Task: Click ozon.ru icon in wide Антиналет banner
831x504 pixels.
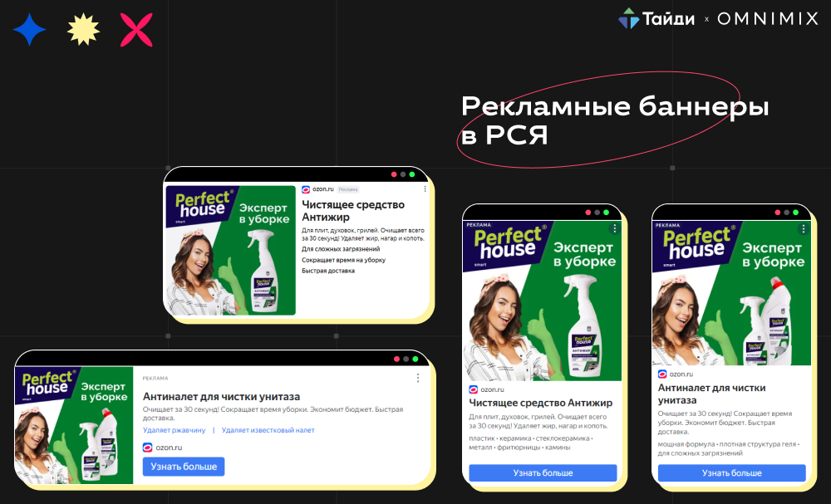Action: tap(147, 448)
